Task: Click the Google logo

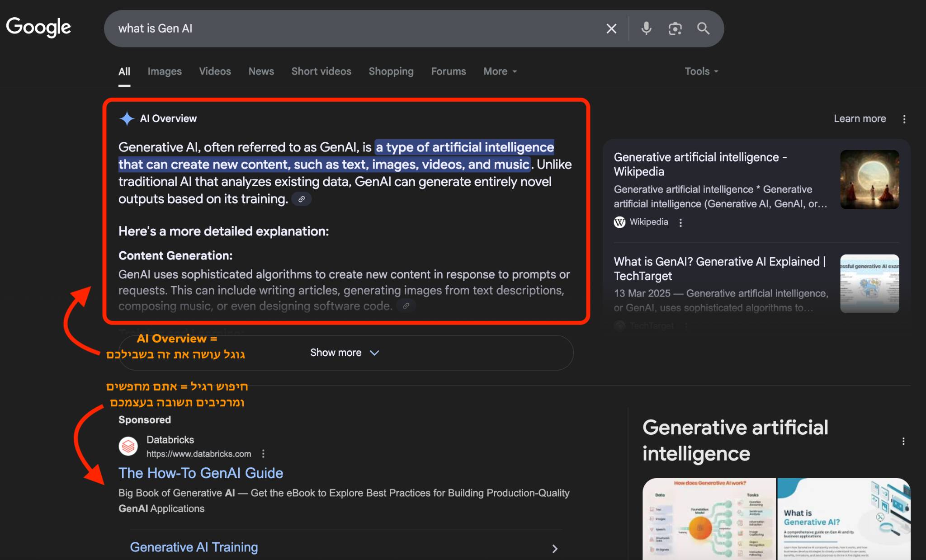Action: [38, 28]
